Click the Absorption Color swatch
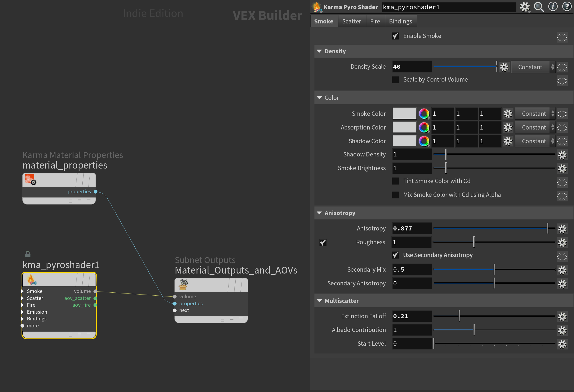Screen dimensions: 574x392 (404, 127)
